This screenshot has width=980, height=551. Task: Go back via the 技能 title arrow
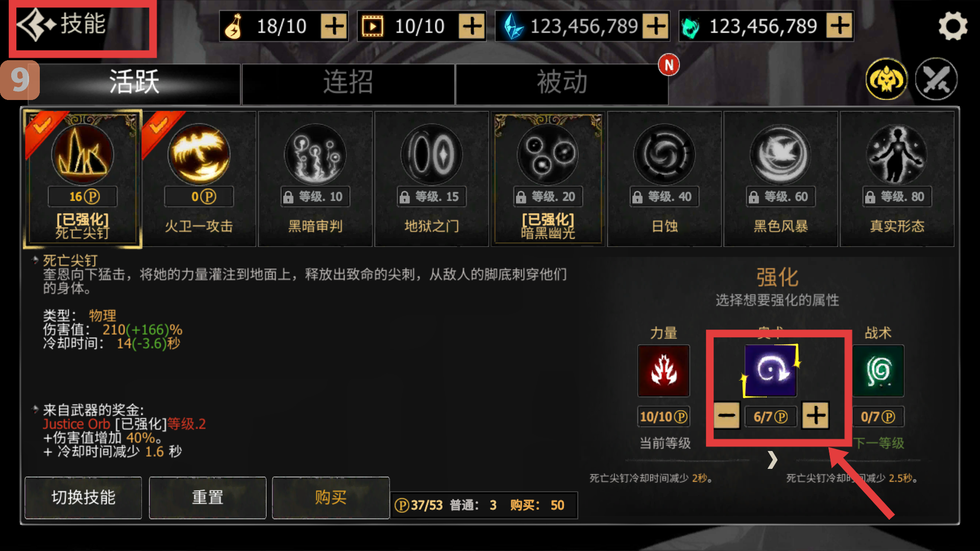(x=36, y=24)
